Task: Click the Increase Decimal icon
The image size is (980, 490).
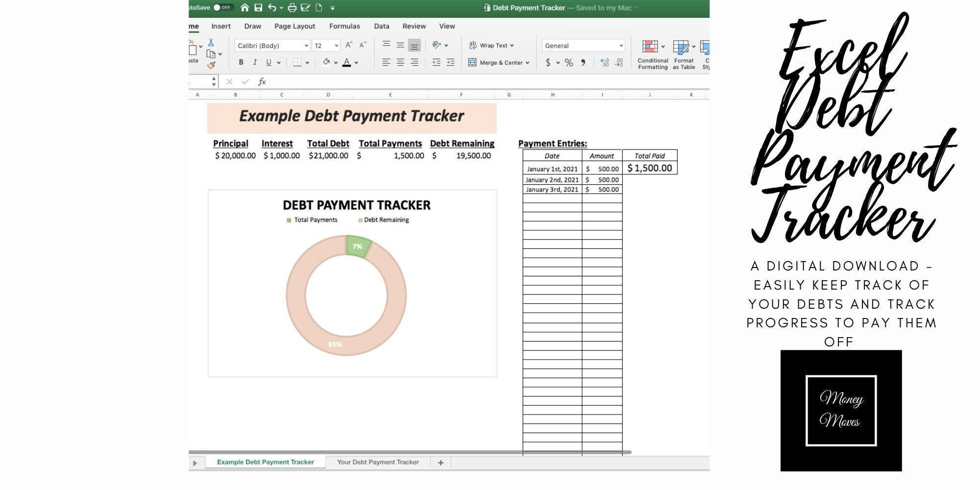Action: 605,62
